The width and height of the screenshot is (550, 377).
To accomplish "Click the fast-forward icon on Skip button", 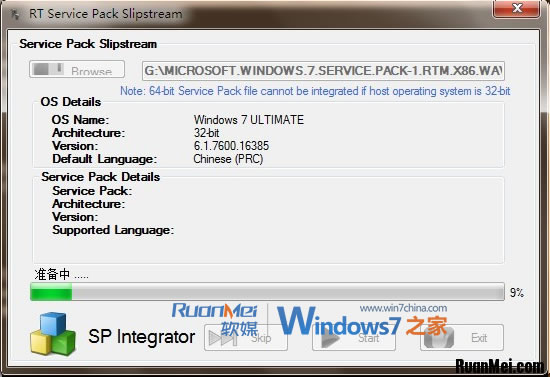I will 222,338.
